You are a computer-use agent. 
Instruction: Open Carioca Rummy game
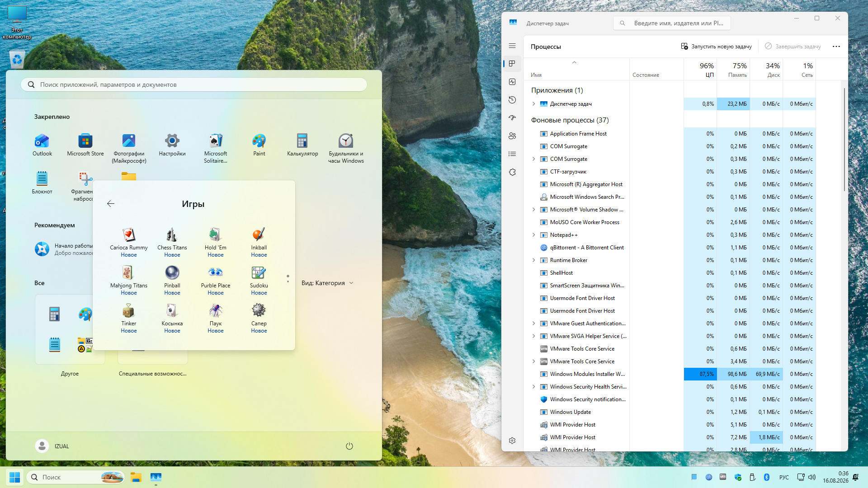(x=129, y=242)
